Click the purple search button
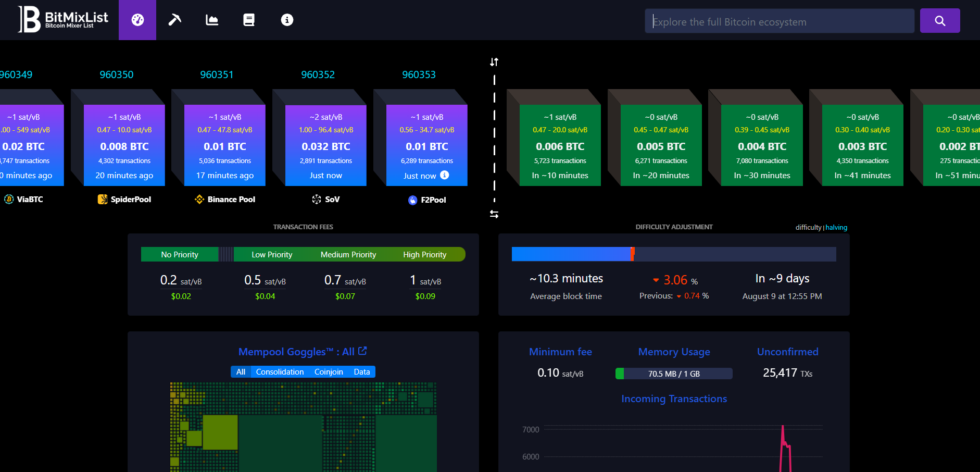Image resolution: width=980 pixels, height=472 pixels. pos(940,21)
